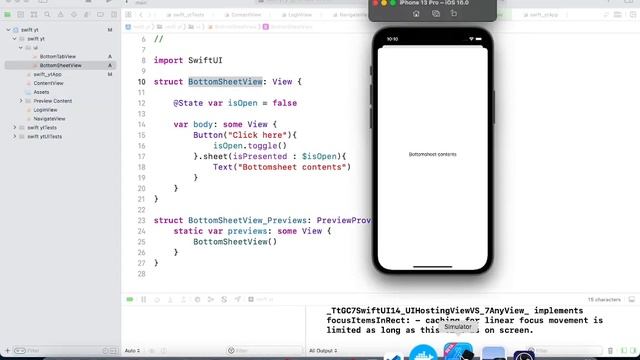
Task: Switch to the LoginView editor tab
Action: click(x=297, y=15)
